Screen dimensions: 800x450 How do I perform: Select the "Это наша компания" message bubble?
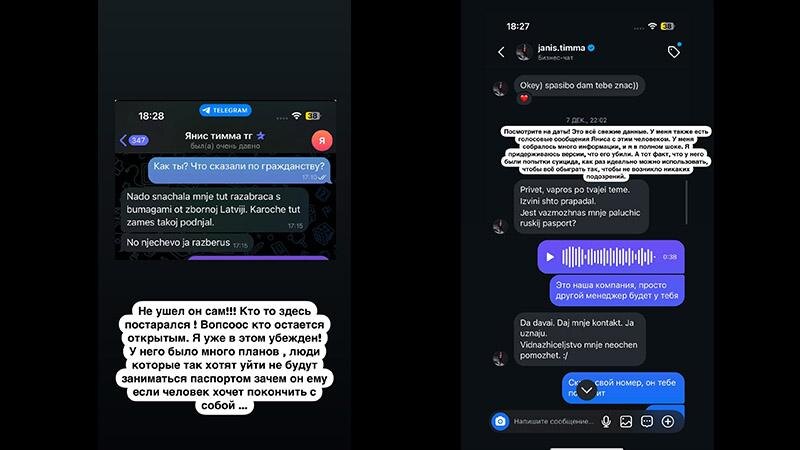click(x=617, y=290)
